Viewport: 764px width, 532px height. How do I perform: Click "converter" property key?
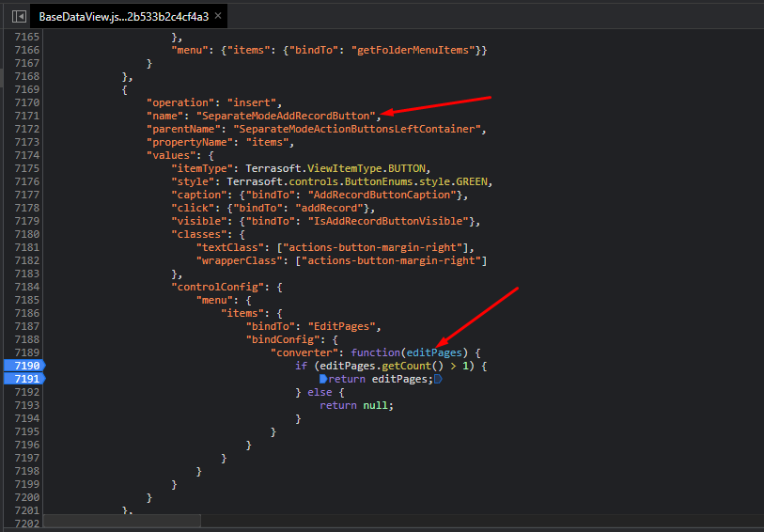pyautogui.click(x=304, y=352)
